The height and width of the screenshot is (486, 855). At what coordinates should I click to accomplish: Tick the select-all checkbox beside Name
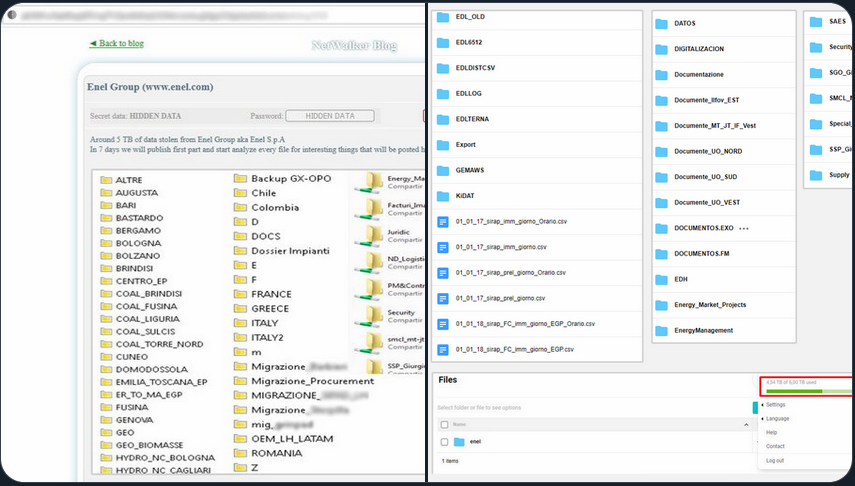(444, 424)
